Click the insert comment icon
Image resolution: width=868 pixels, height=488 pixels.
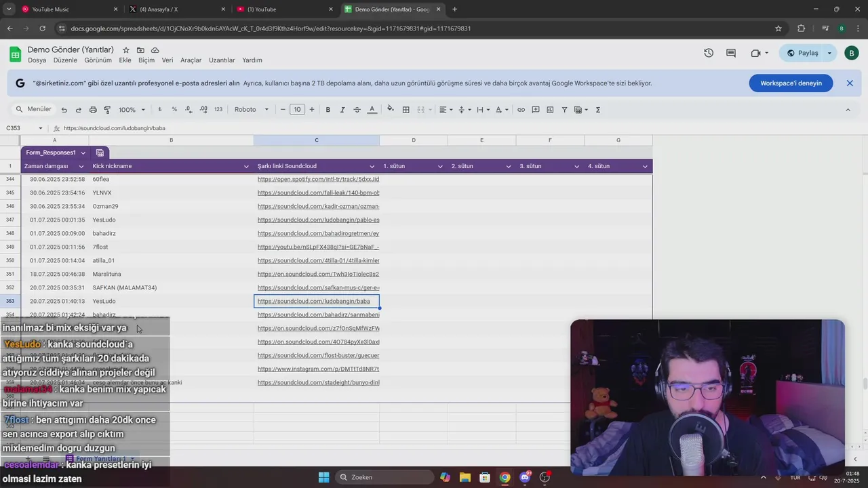[x=536, y=110]
